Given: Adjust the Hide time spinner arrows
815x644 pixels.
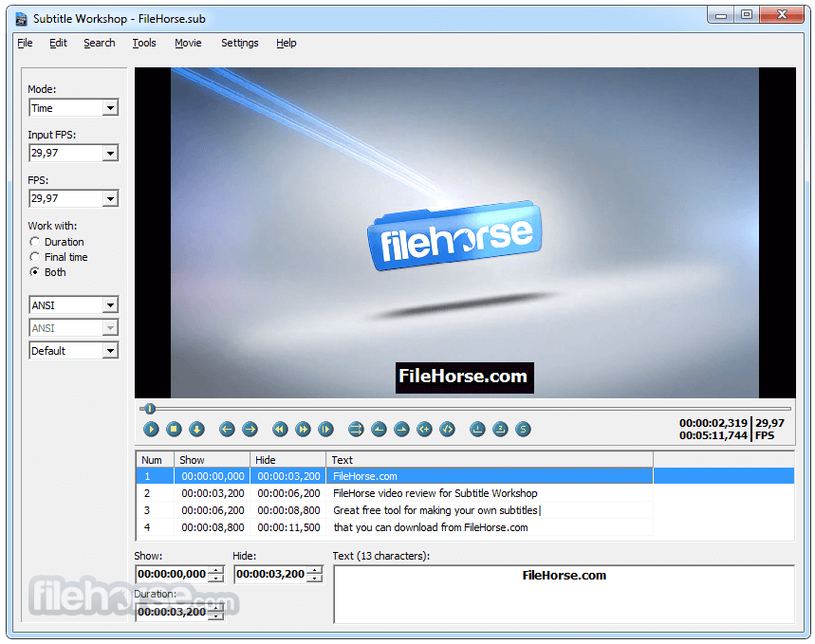Looking at the screenshot, I should [x=314, y=575].
